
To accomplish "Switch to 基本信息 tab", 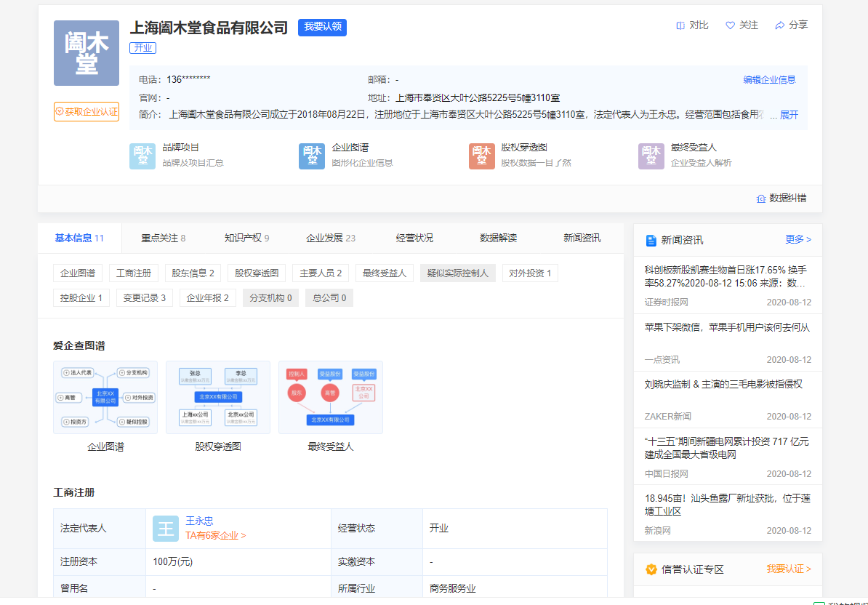I will pyautogui.click(x=79, y=239).
